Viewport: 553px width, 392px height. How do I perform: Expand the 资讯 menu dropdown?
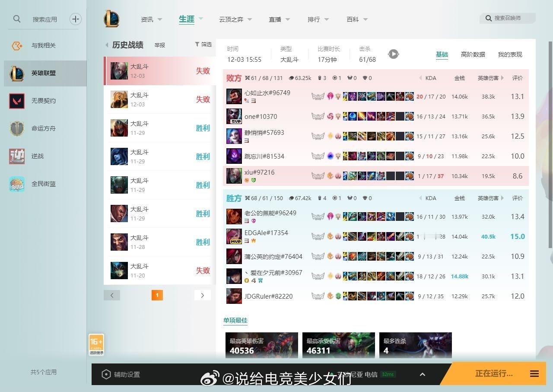click(160, 19)
